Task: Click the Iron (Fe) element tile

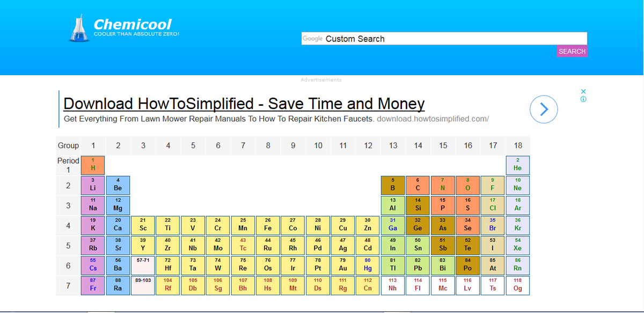Action: coord(268,225)
